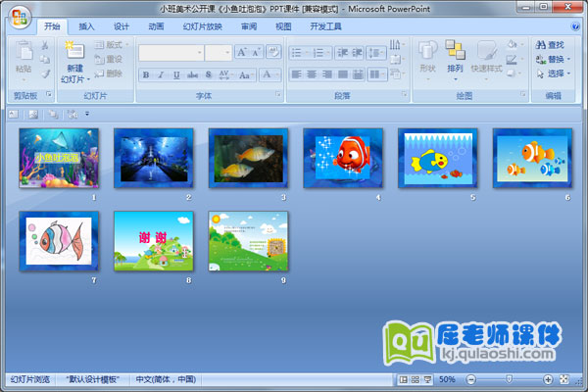588x392 pixels.
Task: Click the Delete (删除) slide button
Action: click(x=109, y=73)
